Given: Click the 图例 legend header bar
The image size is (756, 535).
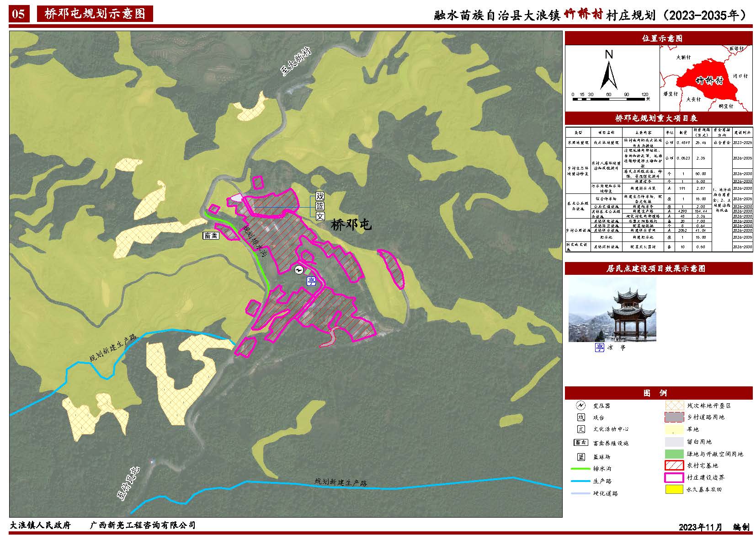Looking at the screenshot, I should pos(658,393).
